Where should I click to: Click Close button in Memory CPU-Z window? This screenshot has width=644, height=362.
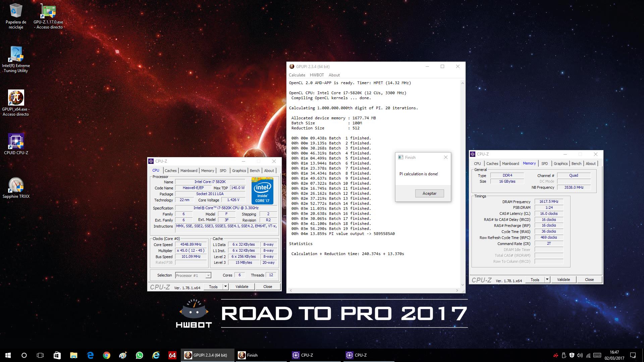[x=589, y=280]
